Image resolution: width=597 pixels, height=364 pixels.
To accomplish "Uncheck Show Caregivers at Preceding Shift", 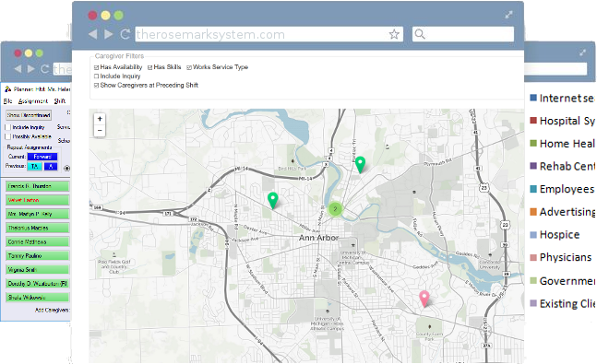I will (x=96, y=85).
